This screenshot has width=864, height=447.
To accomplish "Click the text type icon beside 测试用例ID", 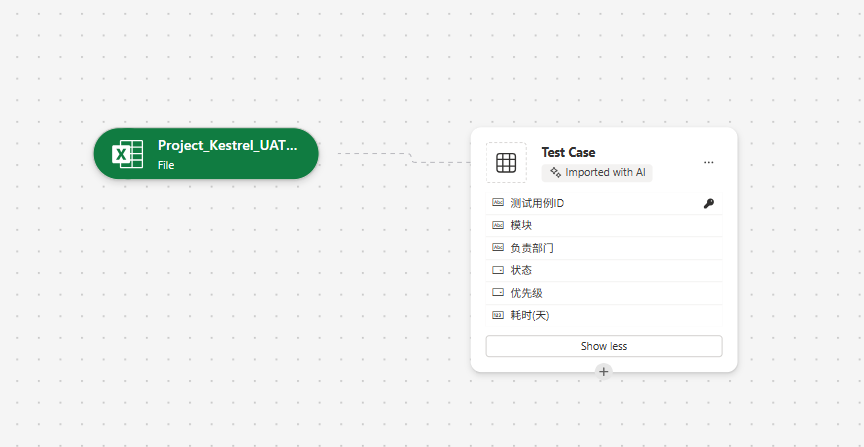I will tap(498, 203).
